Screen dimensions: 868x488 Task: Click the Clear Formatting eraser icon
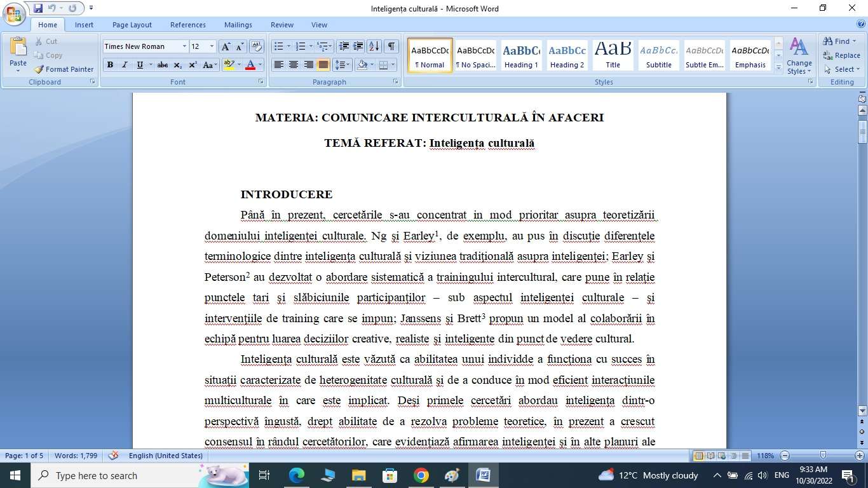click(x=257, y=46)
